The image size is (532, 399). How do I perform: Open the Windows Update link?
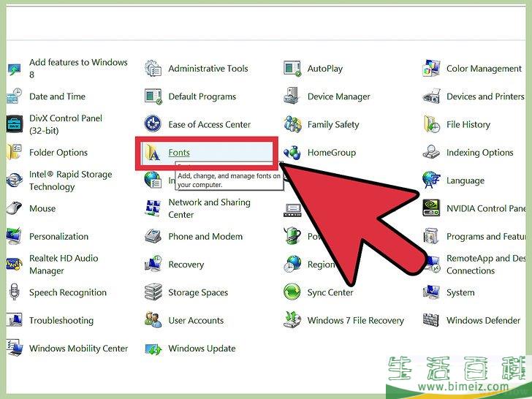click(x=202, y=349)
